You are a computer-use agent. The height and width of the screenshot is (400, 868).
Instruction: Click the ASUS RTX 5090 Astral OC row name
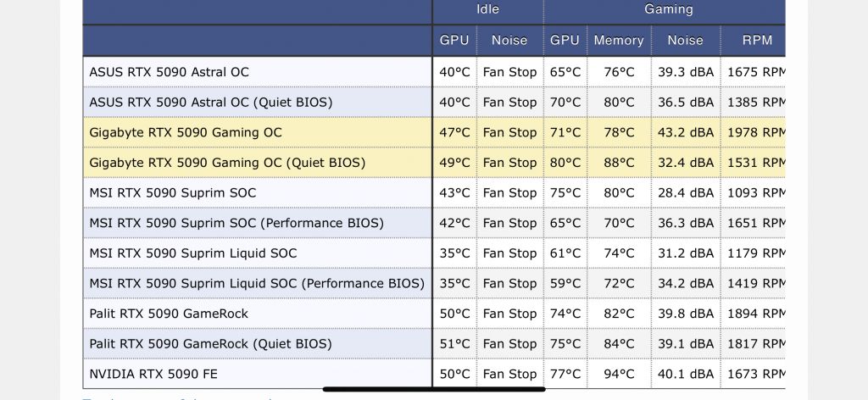click(170, 72)
